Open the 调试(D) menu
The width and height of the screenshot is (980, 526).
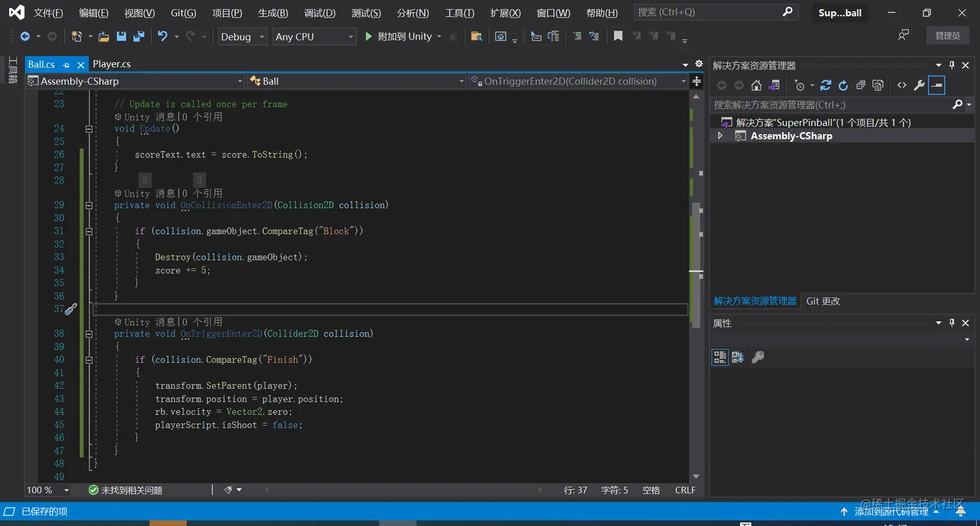click(x=320, y=13)
